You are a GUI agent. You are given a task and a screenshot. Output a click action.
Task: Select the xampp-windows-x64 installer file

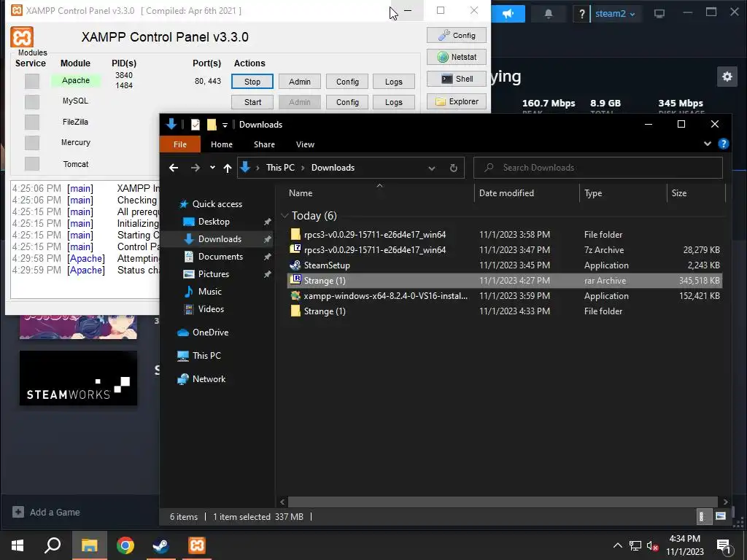point(385,296)
